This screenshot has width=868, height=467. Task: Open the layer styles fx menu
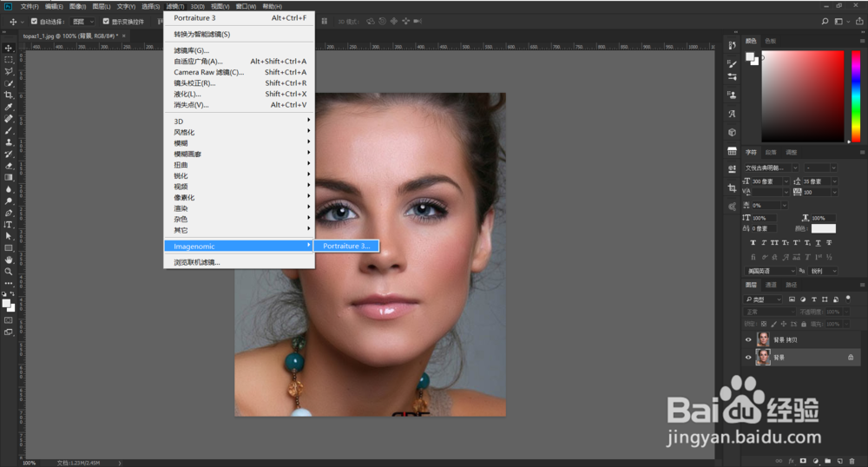click(791, 461)
